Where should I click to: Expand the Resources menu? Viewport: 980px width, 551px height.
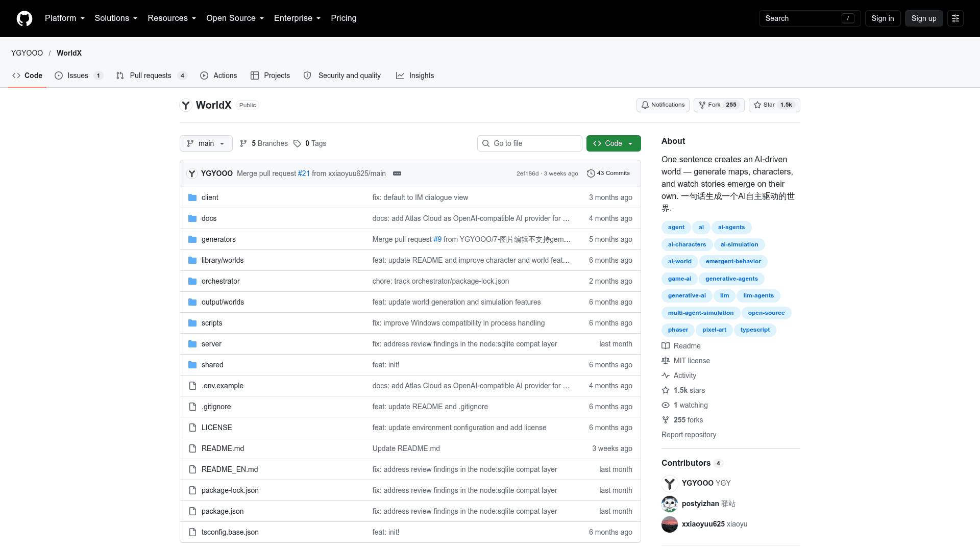click(171, 18)
